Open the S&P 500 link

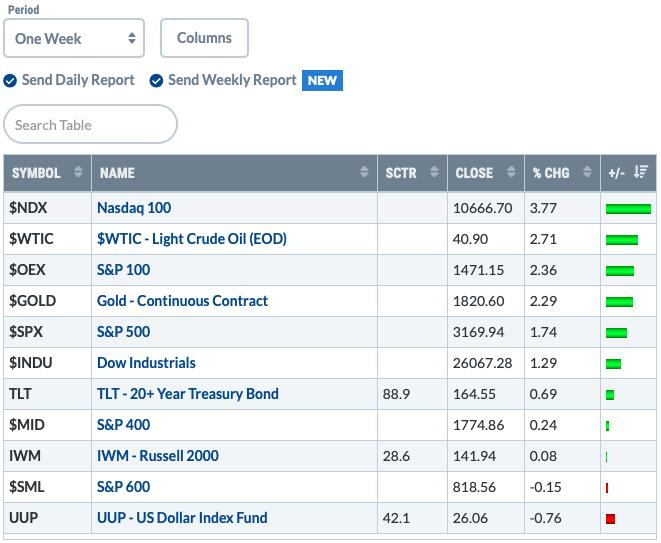click(x=124, y=332)
